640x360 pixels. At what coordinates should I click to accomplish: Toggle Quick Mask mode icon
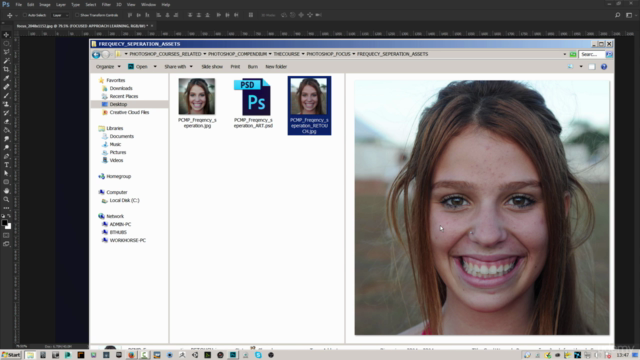6,236
